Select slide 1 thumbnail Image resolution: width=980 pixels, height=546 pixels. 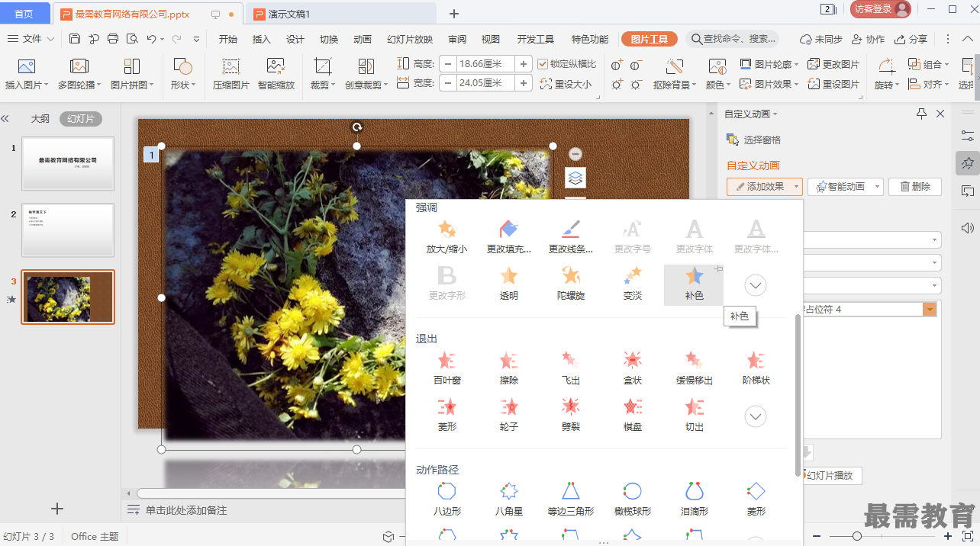(68, 164)
